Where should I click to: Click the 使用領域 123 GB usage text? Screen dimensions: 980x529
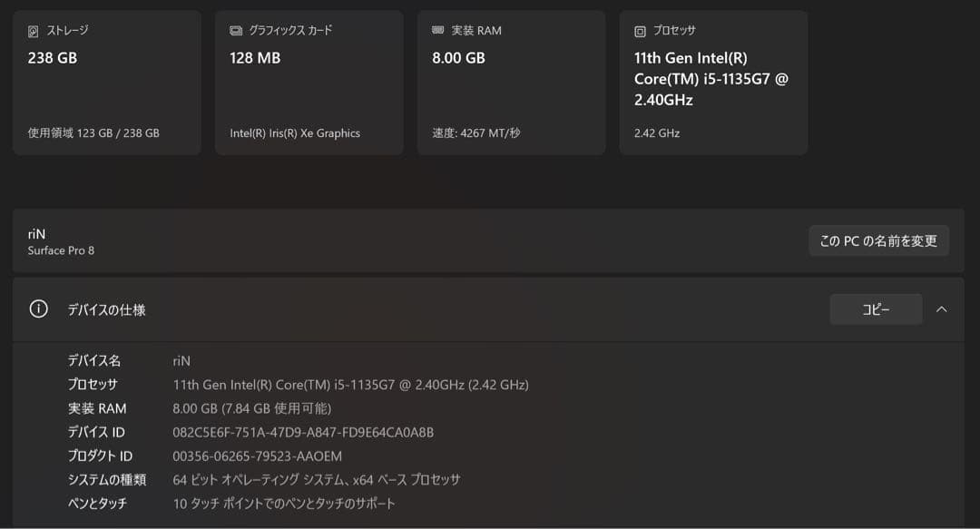[x=92, y=132]
